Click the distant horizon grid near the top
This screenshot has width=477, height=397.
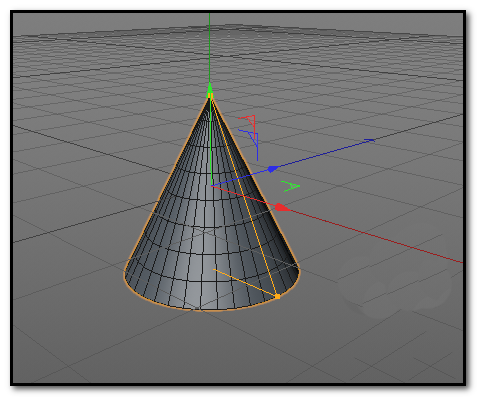click(233, 37)
